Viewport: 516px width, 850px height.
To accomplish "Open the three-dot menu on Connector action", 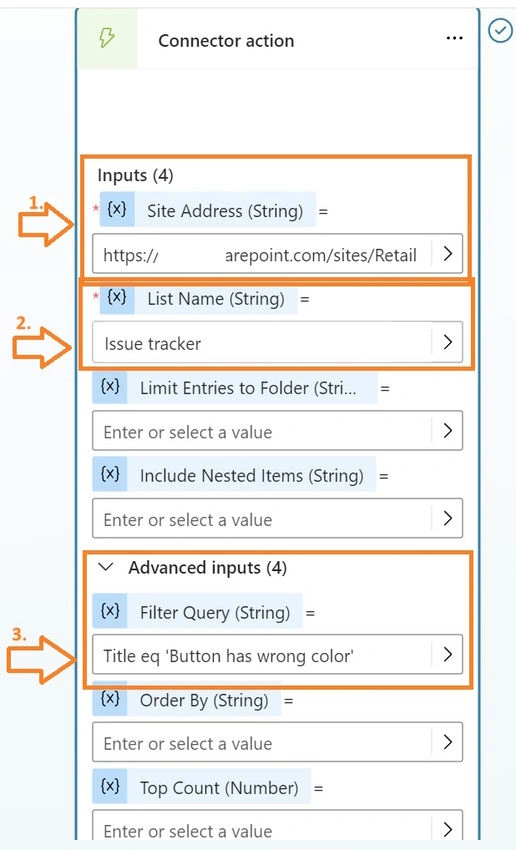I will click(454, 38).
